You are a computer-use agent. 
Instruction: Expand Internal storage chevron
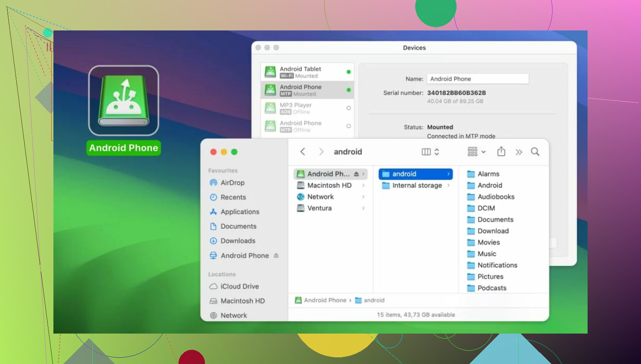point(449,186)
